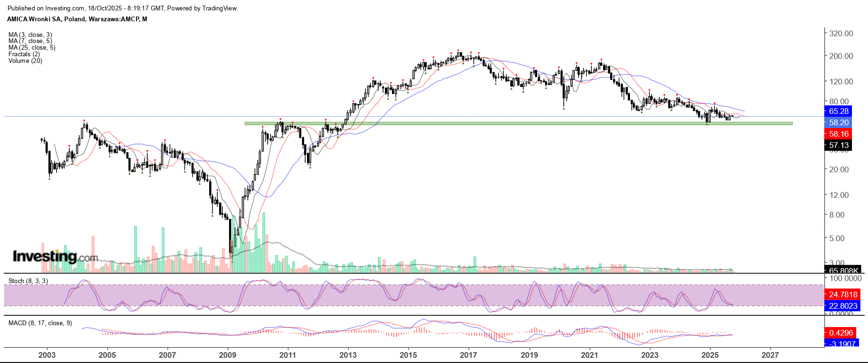Click the blue 65.28 price tag
Viewport: 868px width, 363px height.
click(x=839, y=111)
